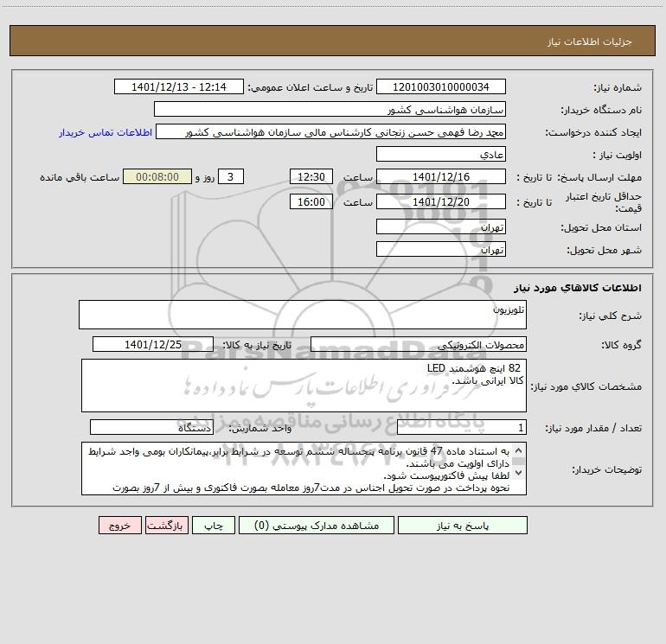Click label نام دستگاه خریدار:
The width and height of the screenshot is (666, 644).
click(x=601, y=110)
